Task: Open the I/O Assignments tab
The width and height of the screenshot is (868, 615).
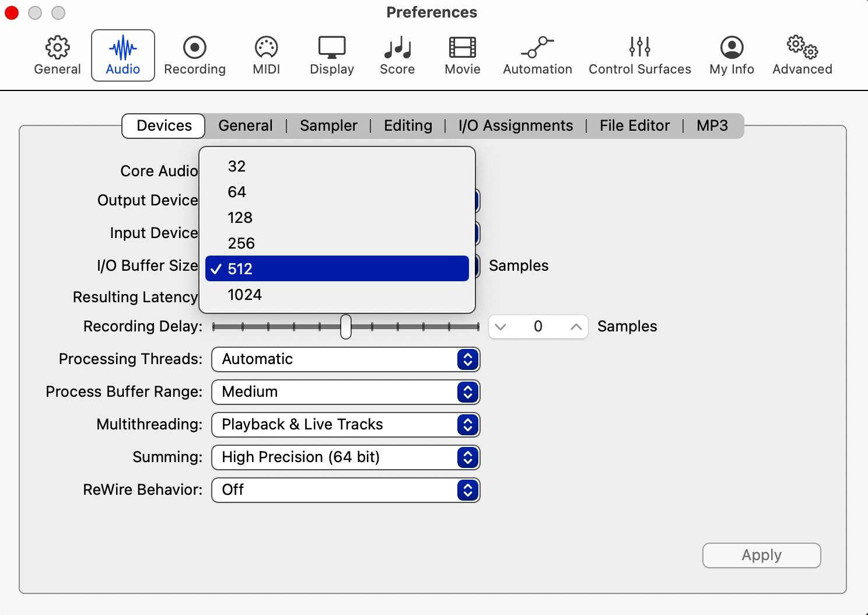Action: tap(515, 125)
